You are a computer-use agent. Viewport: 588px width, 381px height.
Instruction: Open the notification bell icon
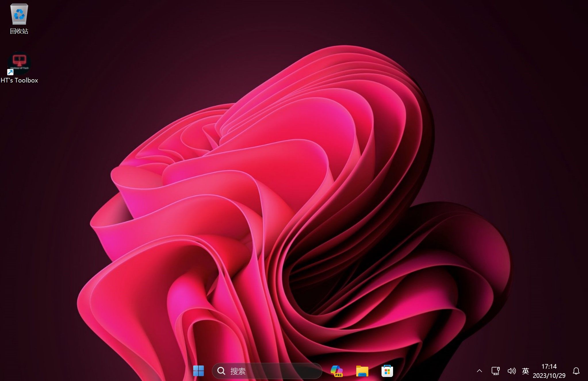coord(576,371)
